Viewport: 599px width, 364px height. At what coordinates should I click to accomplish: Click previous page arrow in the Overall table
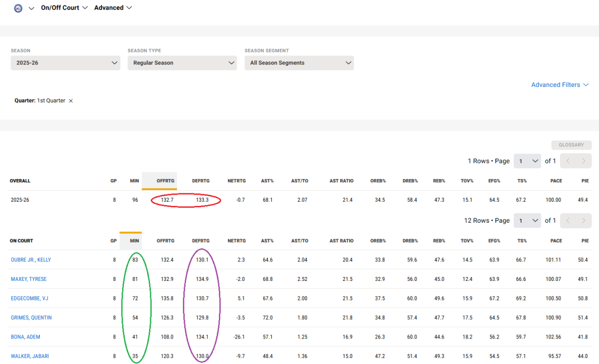point(568,161)
